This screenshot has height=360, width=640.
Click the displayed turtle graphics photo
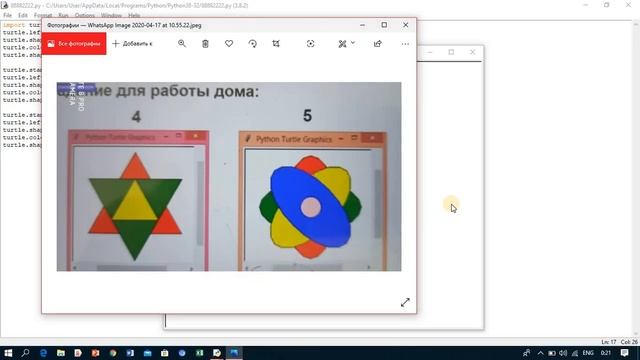[x=229, y=176]
